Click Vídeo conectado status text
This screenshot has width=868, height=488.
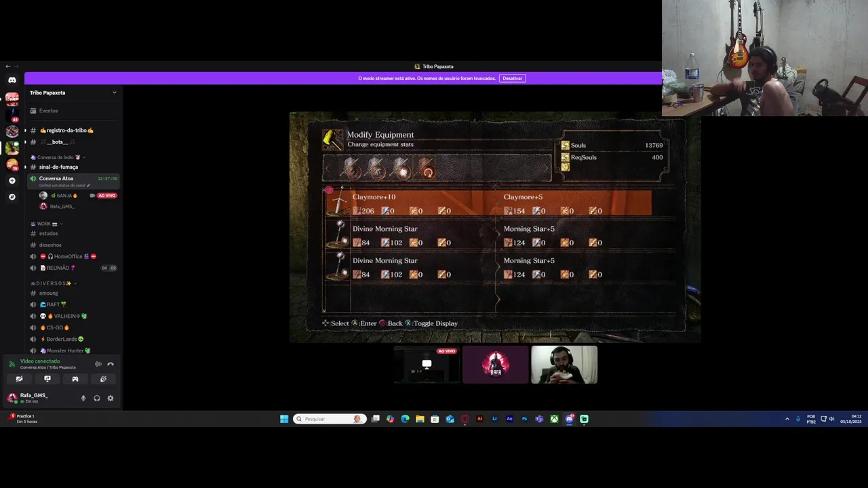point(40,361)
